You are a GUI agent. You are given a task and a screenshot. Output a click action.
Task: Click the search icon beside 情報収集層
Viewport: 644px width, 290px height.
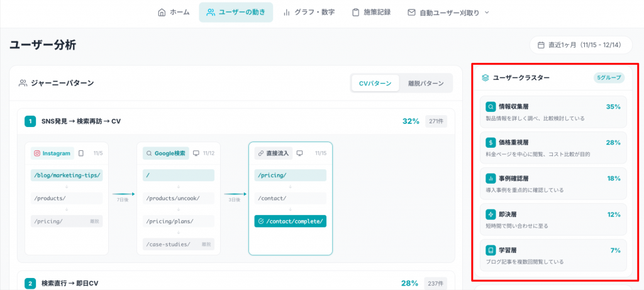click(x=491, y=107)
